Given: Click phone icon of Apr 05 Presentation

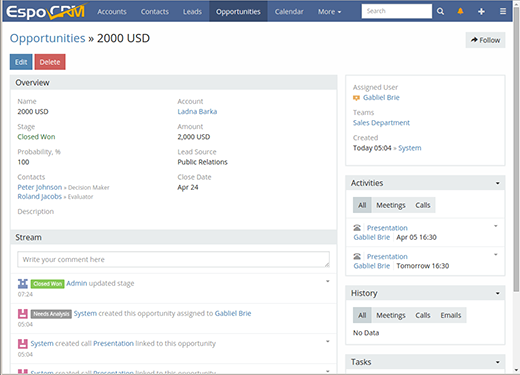Looking at the screenshot, I should [357, 228].
